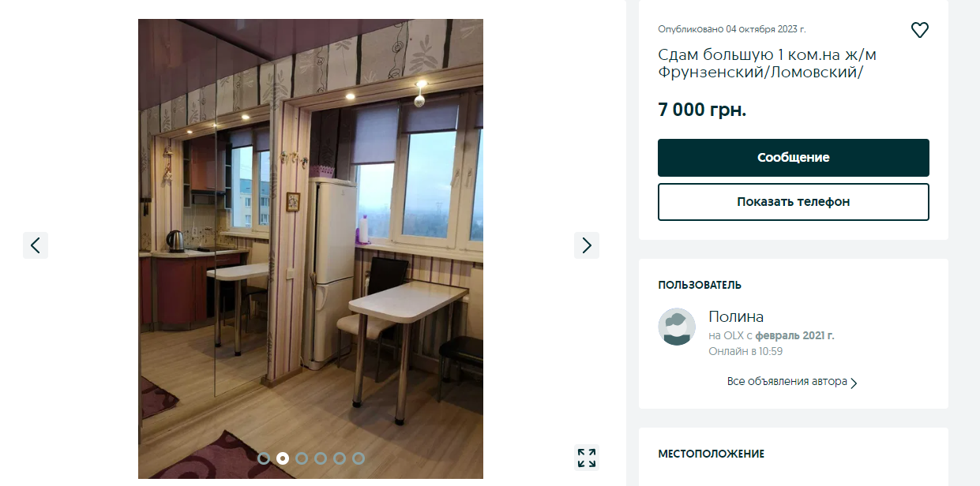980x486 pixels.
Task: Click the Местоположение section heading
Action: (711, 454)
